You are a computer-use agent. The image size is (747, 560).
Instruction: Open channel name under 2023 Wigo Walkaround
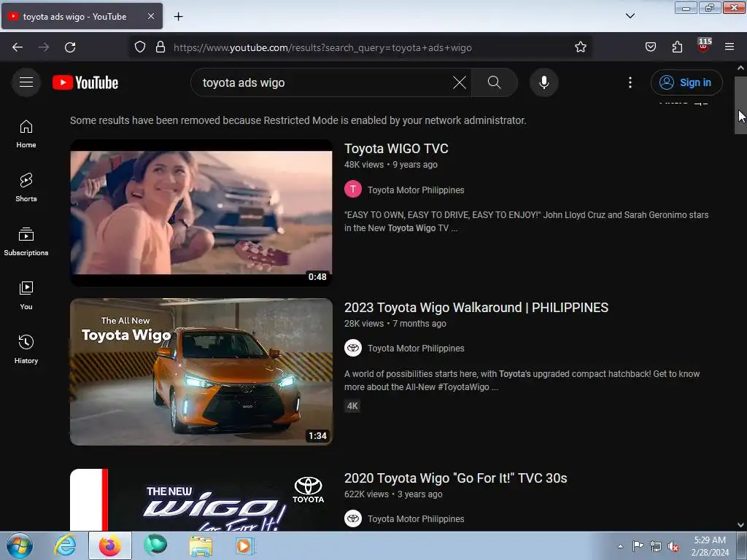point(416,349)
